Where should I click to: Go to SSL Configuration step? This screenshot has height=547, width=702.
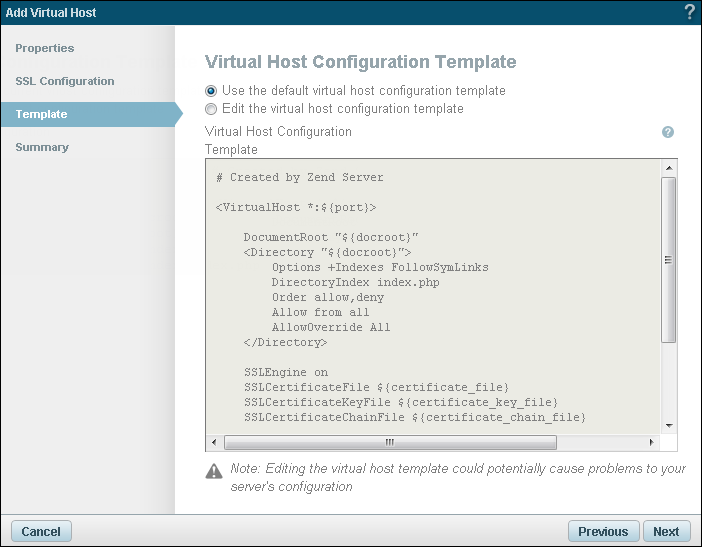click(x=65, y=81)
